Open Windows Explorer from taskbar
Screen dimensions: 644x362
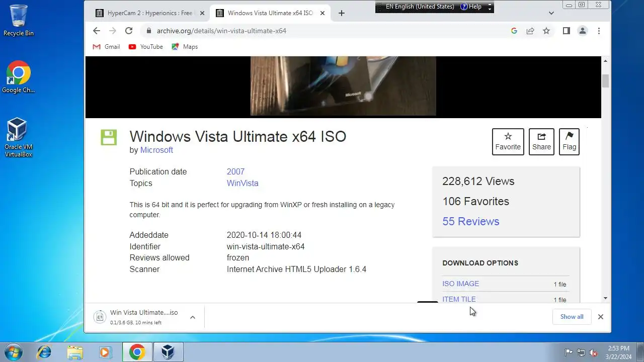(75, 352)
